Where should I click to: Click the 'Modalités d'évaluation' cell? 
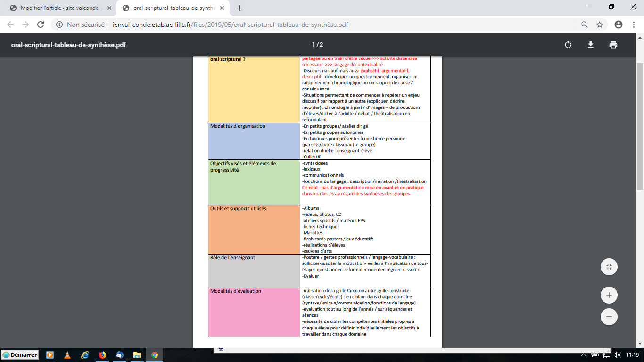[x=254, y=312]
